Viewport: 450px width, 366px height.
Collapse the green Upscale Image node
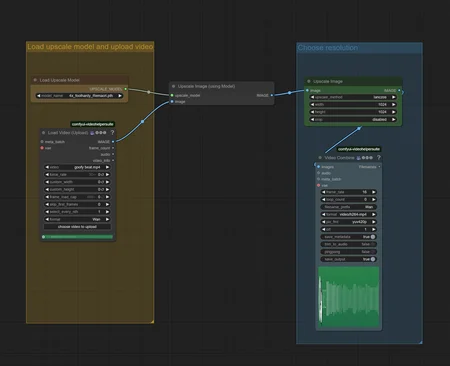[x=309, y=81]
